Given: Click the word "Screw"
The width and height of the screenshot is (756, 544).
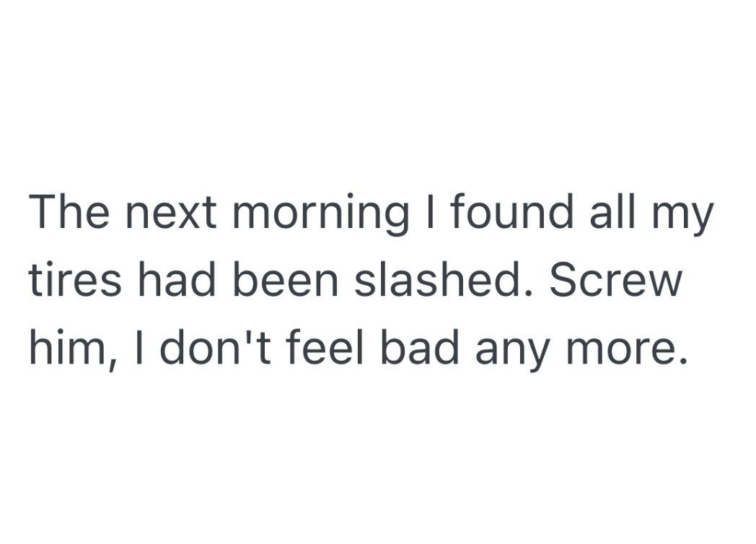Looking at the screenshot, I should pyautogui.click(x=615, y=281).
